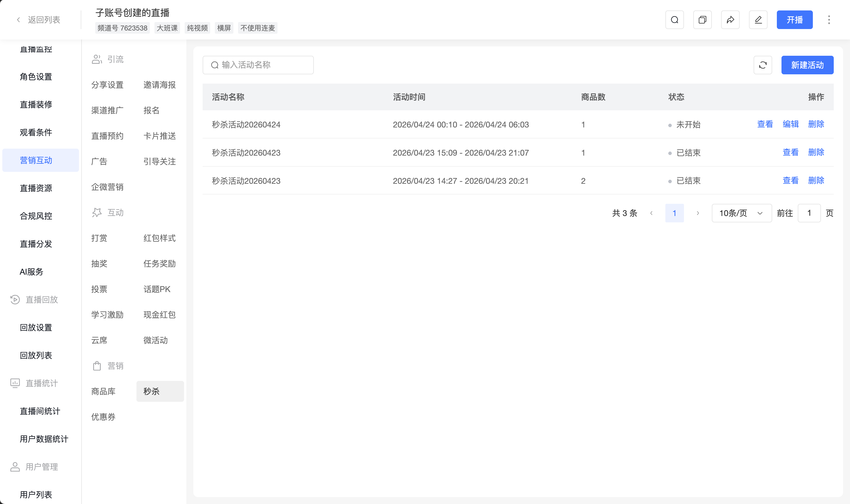The image size is (850, 504).
Task: Click the 新建活动 button
Action: click(x=808, y=65)
